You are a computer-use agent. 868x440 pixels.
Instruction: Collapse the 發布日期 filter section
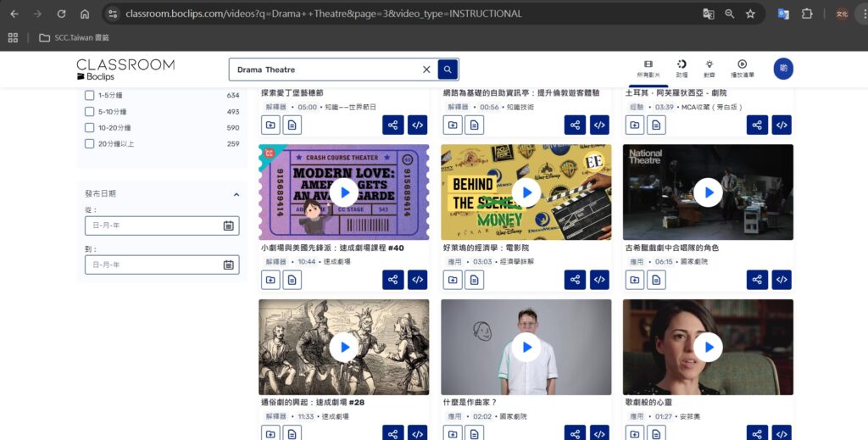click(236, 194)
